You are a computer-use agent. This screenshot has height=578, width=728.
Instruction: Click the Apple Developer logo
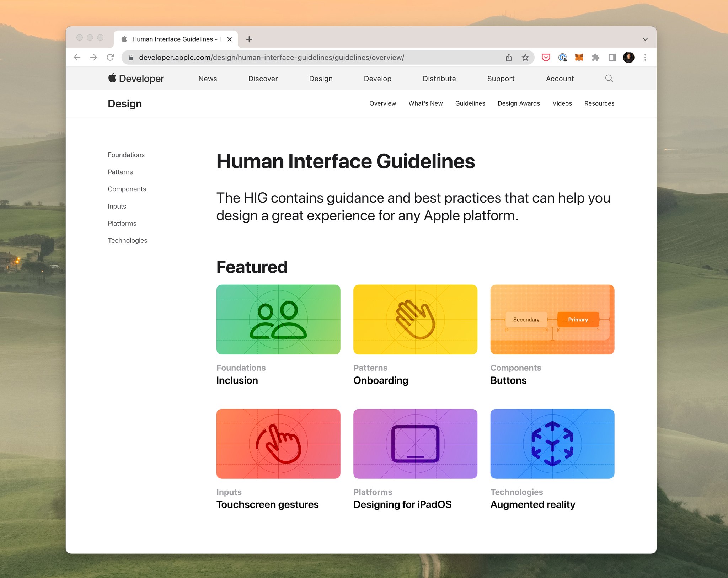pyautogui.click(x=136, y=78)
